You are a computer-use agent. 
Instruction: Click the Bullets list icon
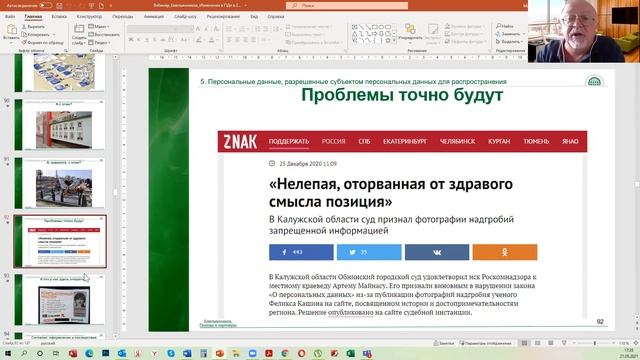pyautogui.click(x=229, y=29)
